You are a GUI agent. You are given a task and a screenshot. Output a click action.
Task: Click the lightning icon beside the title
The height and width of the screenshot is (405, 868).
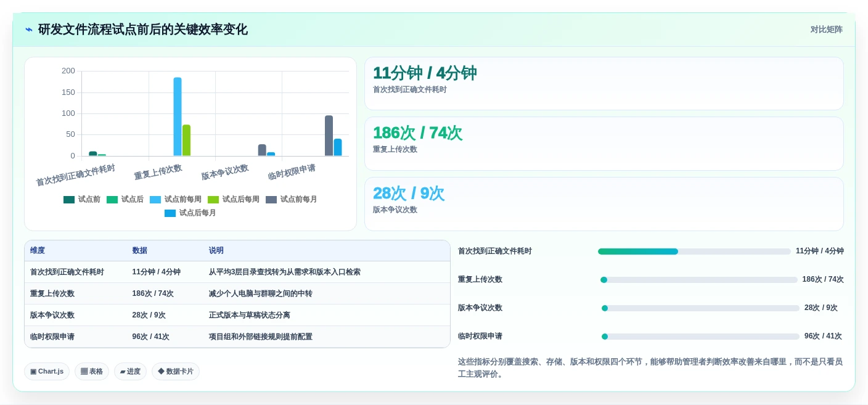coord(29,30)
